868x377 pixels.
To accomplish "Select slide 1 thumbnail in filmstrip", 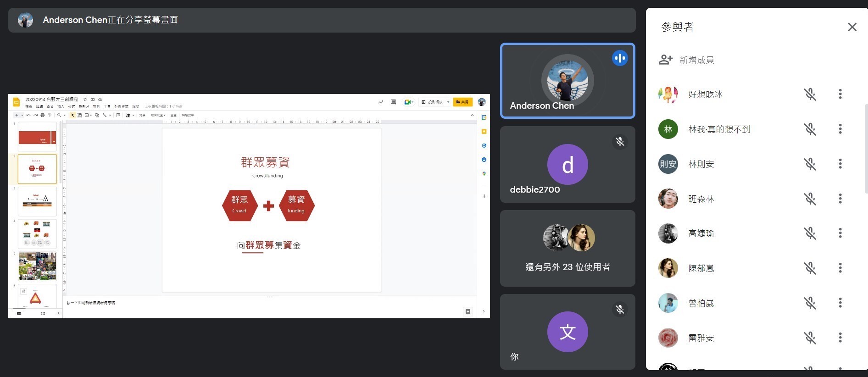I will (37, 137).
